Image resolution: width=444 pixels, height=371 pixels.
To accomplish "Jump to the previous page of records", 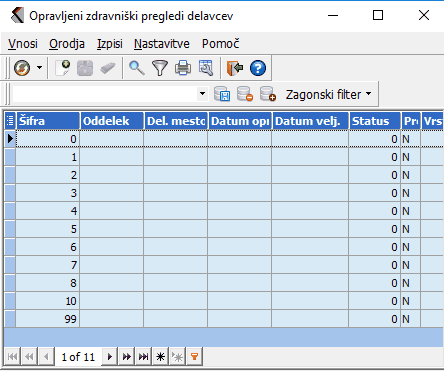I will (x=29, y=357).
